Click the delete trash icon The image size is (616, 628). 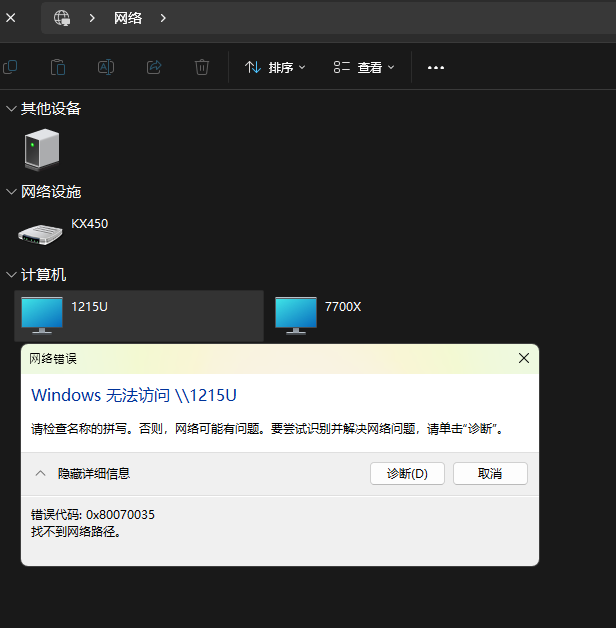pyautogui.click(x=202, y=67)
